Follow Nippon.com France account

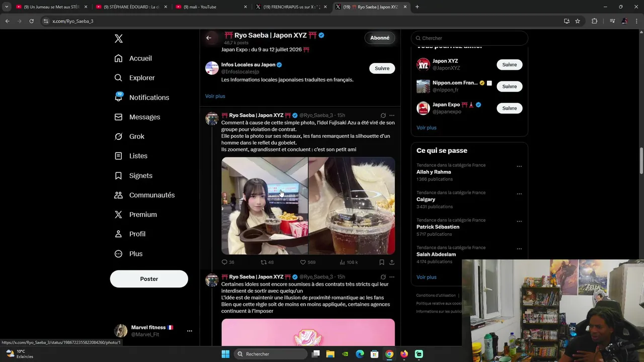509,86
